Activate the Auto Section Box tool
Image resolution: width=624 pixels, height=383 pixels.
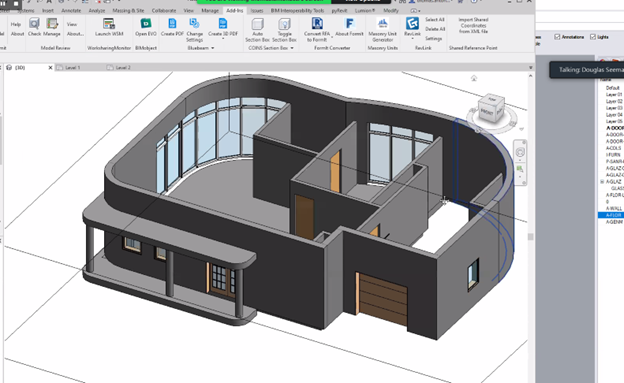pyautogui.click(x=257, y=30)
